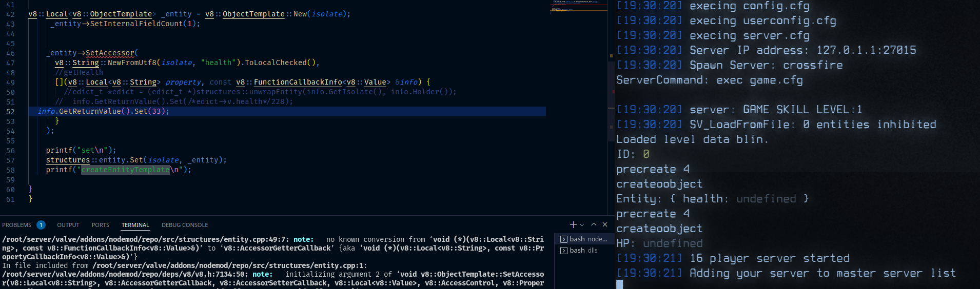Click the TERMINAL tab
Viewport: 980px width, 289px height.
tap(135, 225)
